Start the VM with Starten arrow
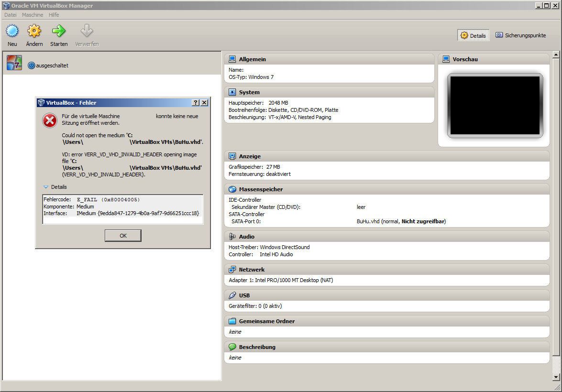562x392 pixels. point(59,31)
